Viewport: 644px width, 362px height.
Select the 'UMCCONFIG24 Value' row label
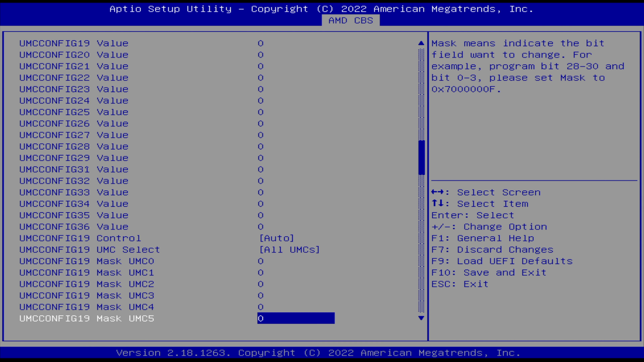point(74,101)
